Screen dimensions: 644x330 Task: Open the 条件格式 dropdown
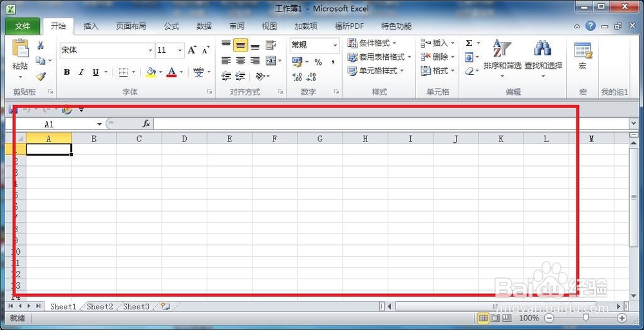(372, 43)
